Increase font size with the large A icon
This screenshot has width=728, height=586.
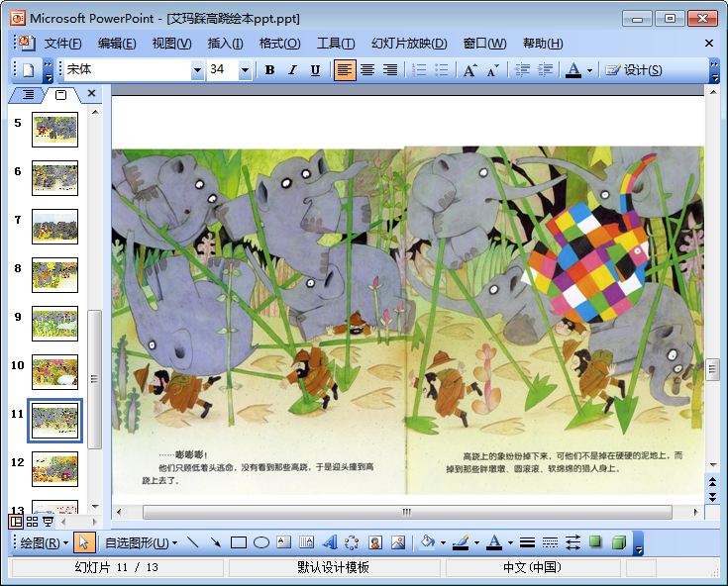pyautogui.click(x=469, y=70)
